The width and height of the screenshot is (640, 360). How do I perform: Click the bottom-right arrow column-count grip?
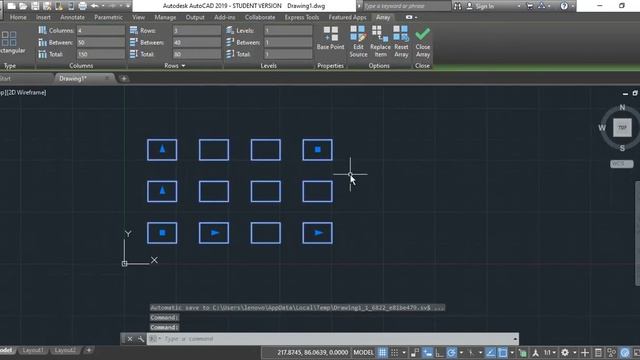pos(319,233)
